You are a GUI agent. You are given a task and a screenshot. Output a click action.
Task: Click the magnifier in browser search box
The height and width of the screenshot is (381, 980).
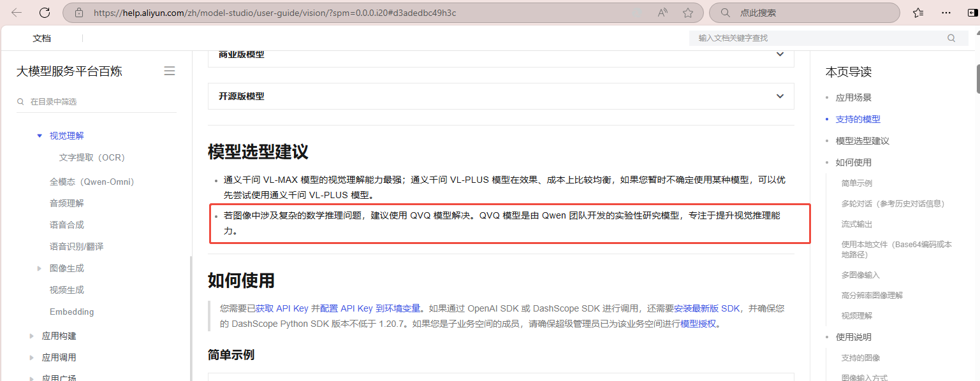[725, 13]
